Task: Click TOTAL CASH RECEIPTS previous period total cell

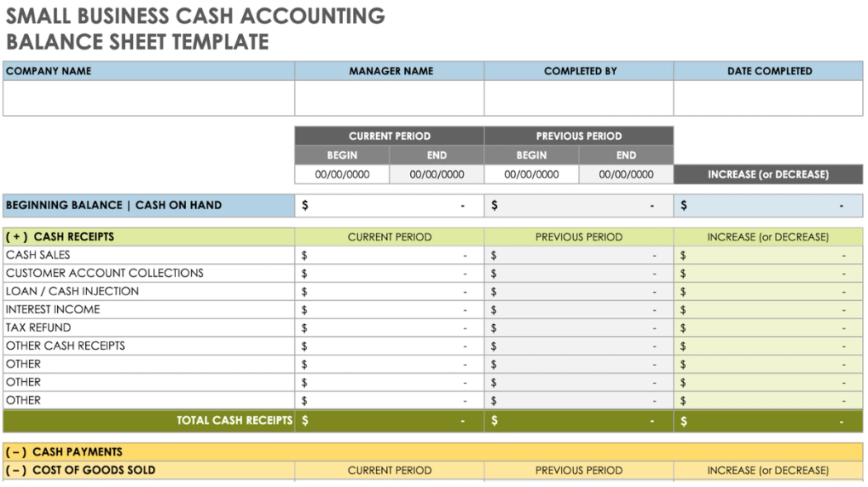Action: point(579,421)
